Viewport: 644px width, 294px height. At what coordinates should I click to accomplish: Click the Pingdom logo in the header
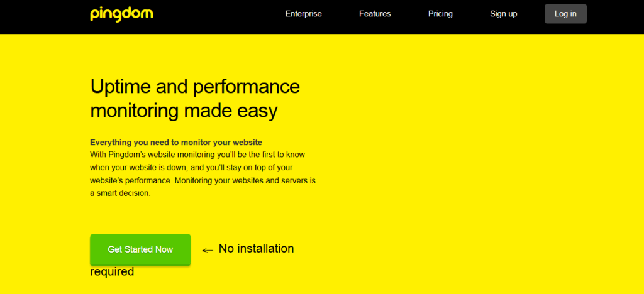coord(121,14)
